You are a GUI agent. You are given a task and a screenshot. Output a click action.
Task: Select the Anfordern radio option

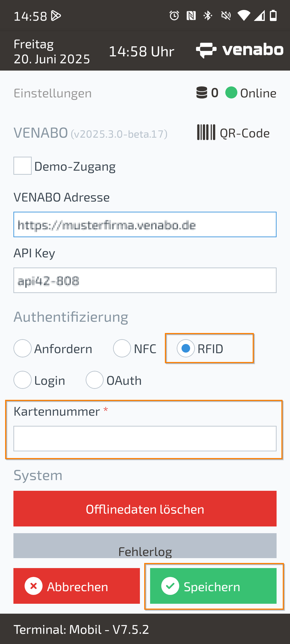[x=23, y=348]
